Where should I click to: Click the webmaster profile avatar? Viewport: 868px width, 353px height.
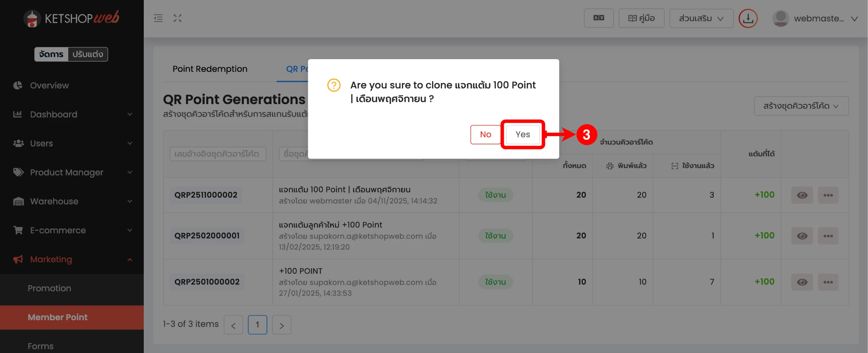pos(780,18)
